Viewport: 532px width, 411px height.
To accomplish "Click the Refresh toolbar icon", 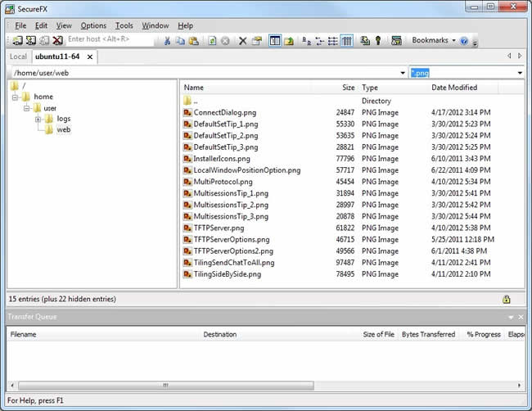I will point(212,41).
